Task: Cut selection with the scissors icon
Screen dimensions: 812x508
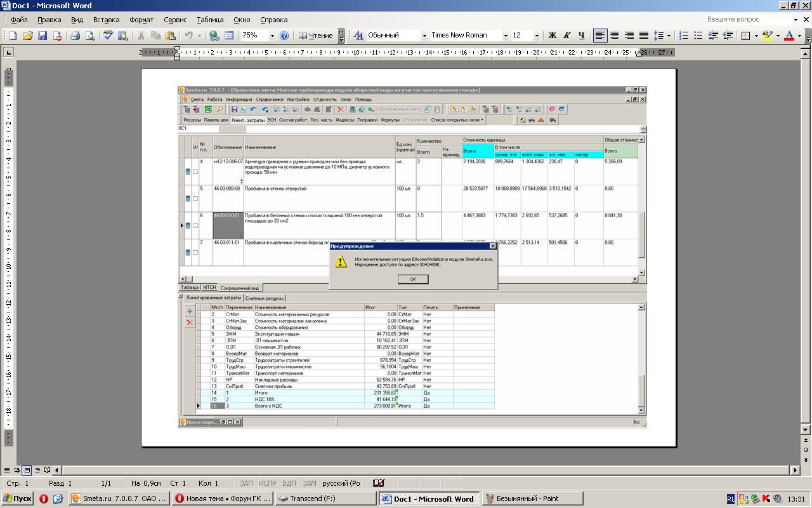Action: pyautogui.click(x=141, y=36)
